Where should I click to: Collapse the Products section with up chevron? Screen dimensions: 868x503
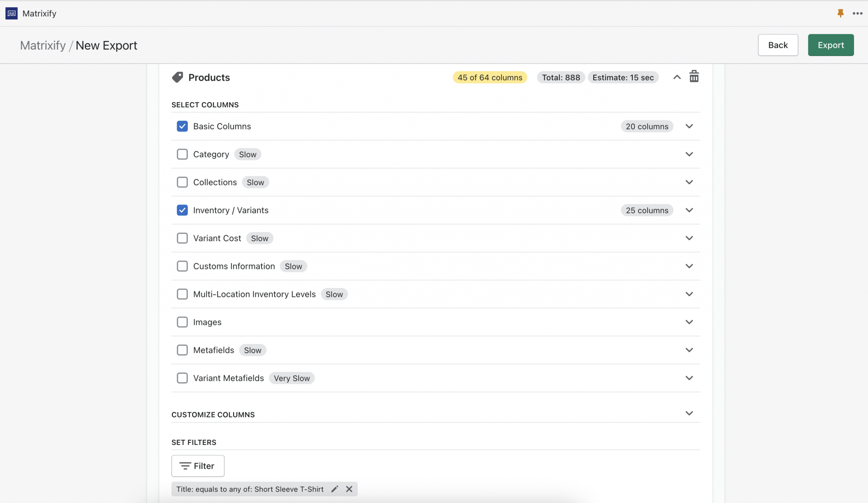[677, 77]
